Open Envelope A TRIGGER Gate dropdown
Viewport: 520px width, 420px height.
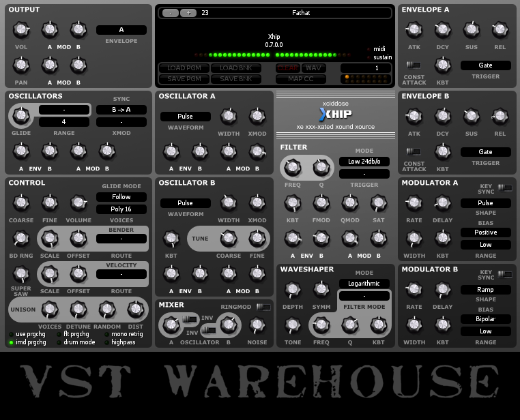click(485, 65)
